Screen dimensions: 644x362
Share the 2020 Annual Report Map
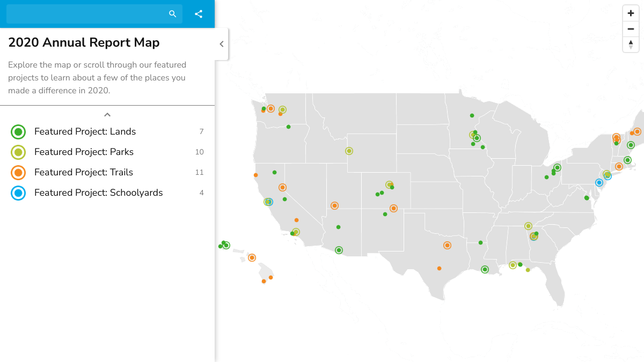(x=199, y=13)
